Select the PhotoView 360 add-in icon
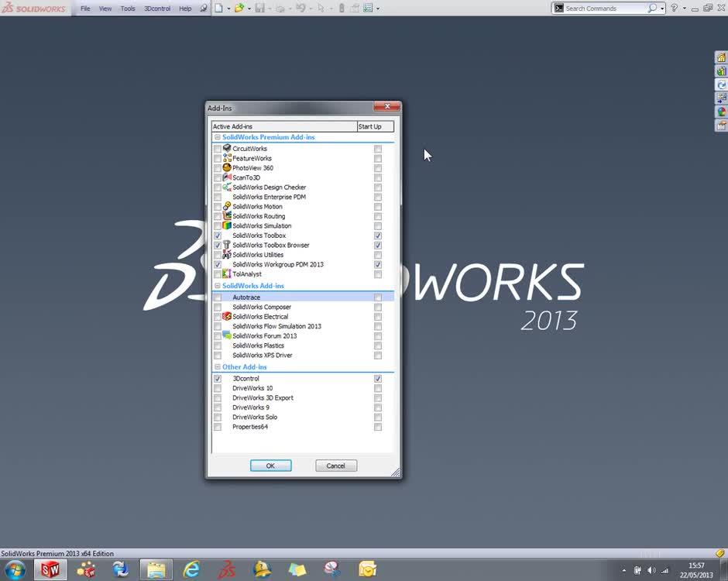Screen dimensions: 728x581 (227, 167)
